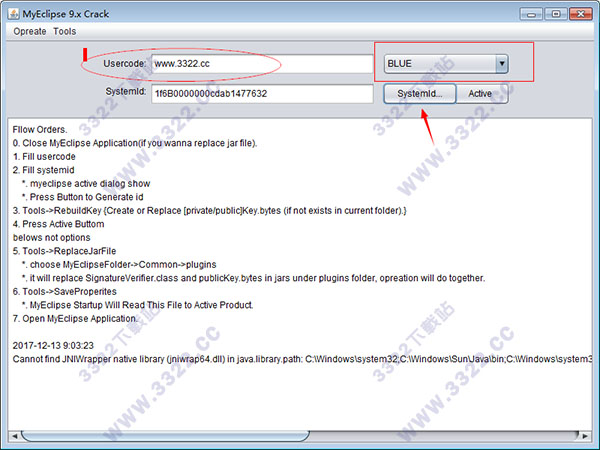Open the Opreate menu
Viewport: 600px width, 450px height.
point(29,31)
